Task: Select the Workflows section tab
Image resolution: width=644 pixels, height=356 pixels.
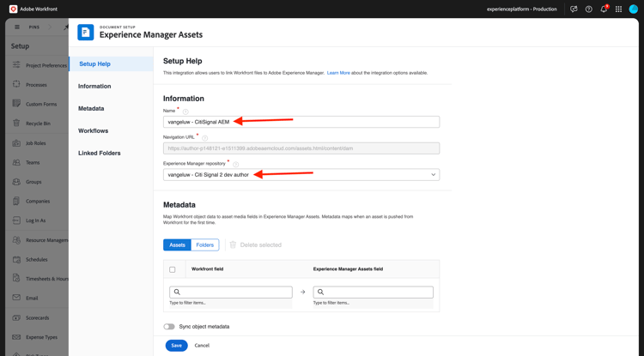Action: point(93,131)
